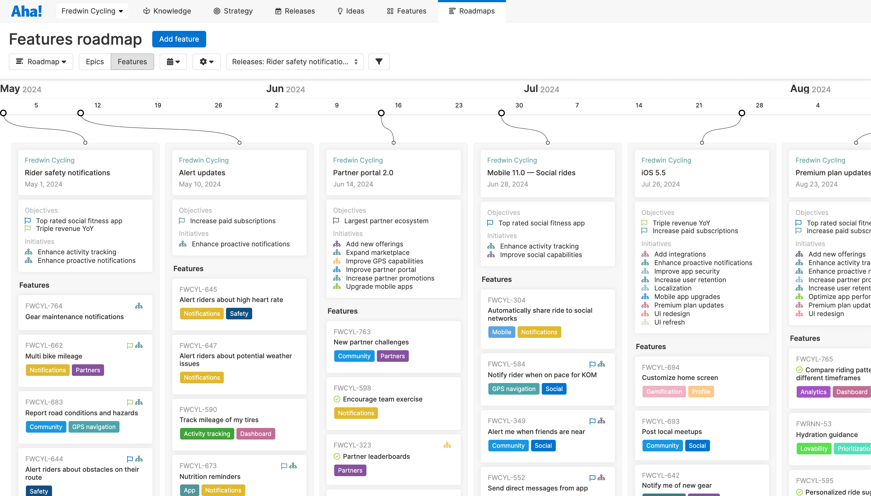The width and height of the screenshot is (871, 496).
Task: Open the Releases filter selector
Action: pyautogui.click(x=295, y=62)
